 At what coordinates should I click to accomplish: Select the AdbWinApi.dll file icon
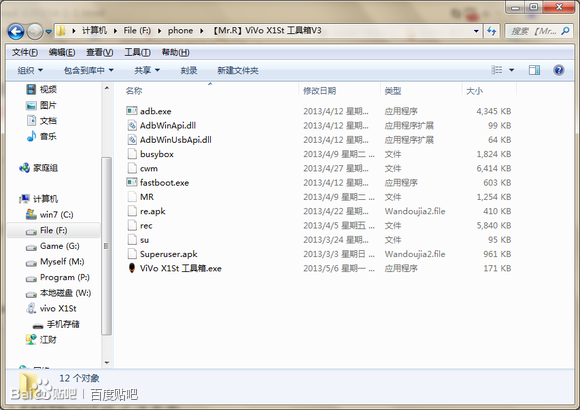click(x=132, y=125)
